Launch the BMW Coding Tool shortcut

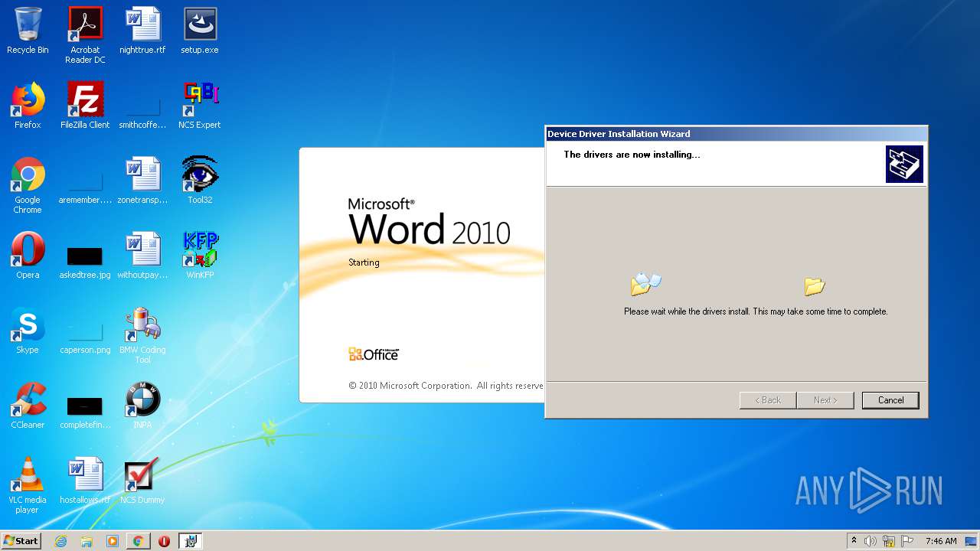tap(142, 335)
